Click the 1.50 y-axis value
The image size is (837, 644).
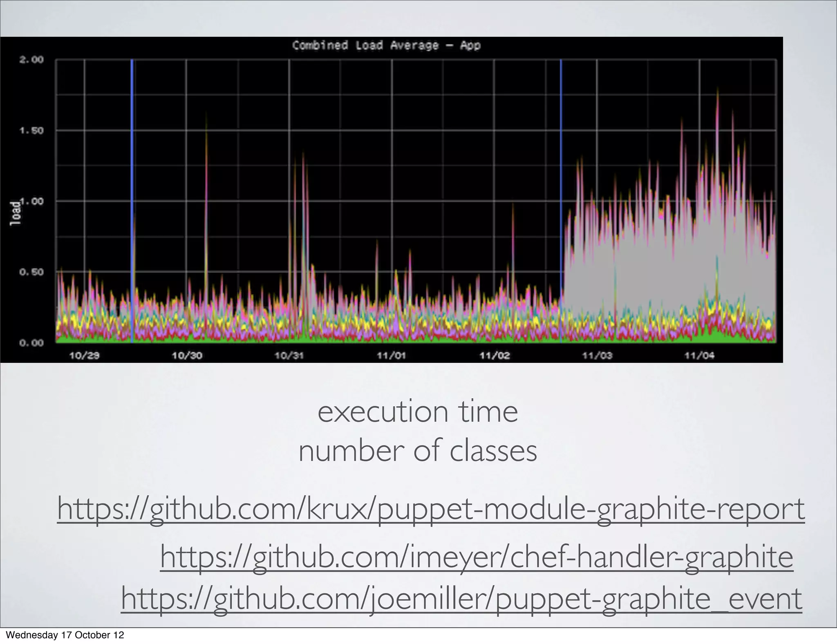point(31,130)
